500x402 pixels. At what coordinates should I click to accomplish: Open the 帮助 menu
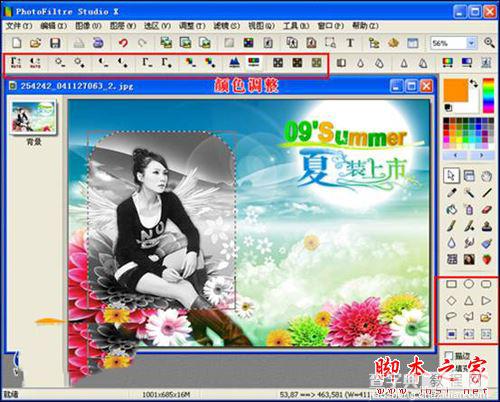(365, 26)
